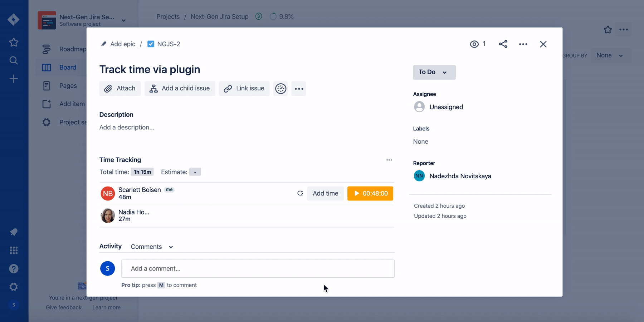
Task: Click the Attach paperclip button
Action: pos(120,89)
